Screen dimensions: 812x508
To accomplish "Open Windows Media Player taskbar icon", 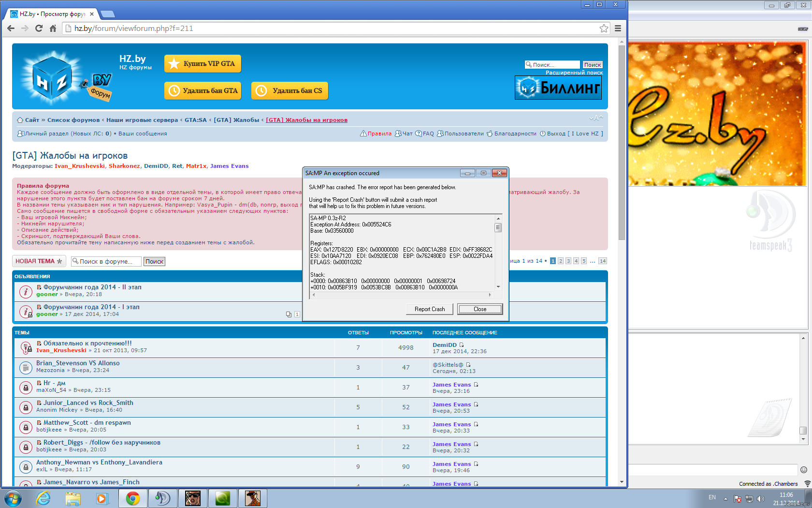I will click(102, 498).
